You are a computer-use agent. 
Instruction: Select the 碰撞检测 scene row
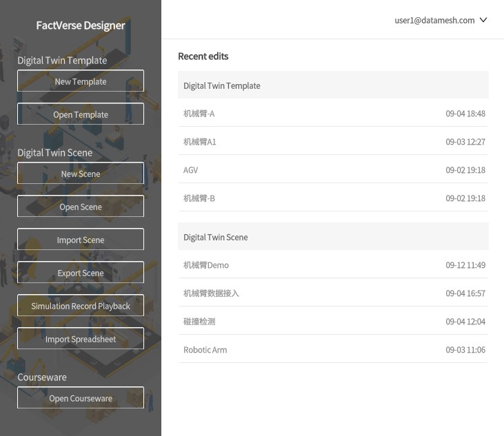coord(333,322)
